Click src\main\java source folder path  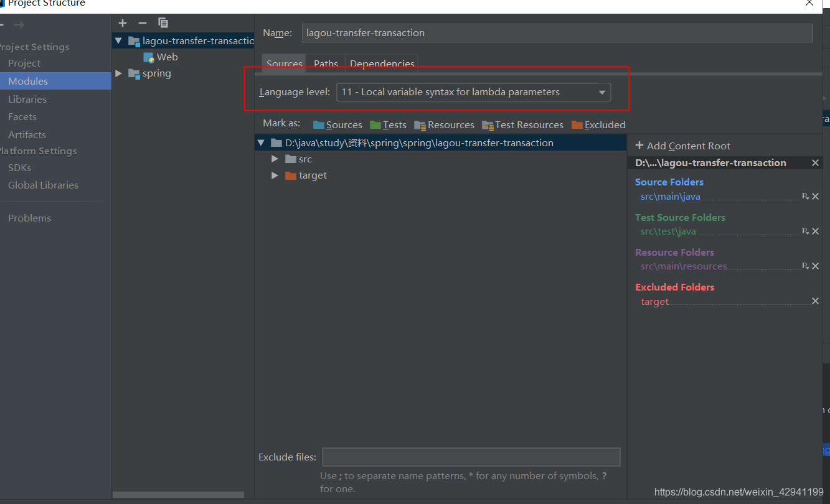pyautogui.click(x=670, y=196)
